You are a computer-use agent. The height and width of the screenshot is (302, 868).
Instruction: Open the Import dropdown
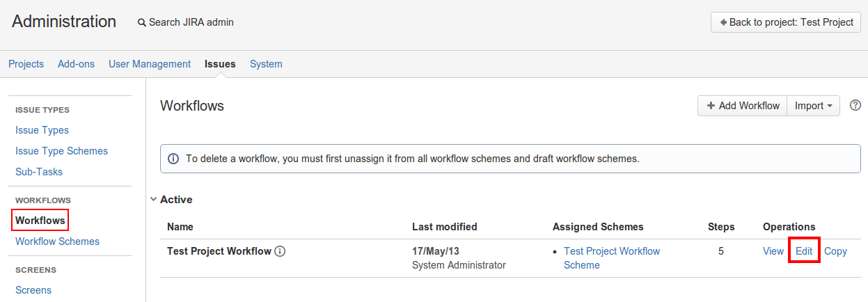(814, 106)
